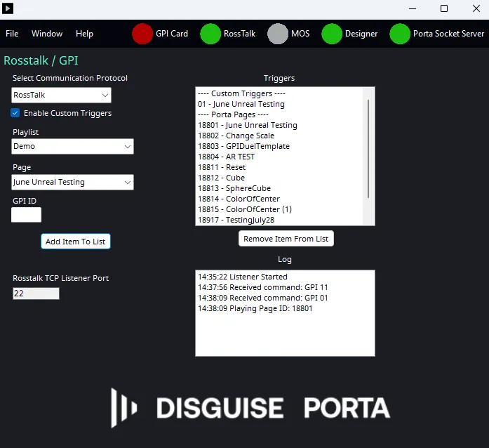Viewport: 489px width, 448px height.
Task: Expand the Playlist dropdown showing Demo
Action: click(x=72, y=147)
